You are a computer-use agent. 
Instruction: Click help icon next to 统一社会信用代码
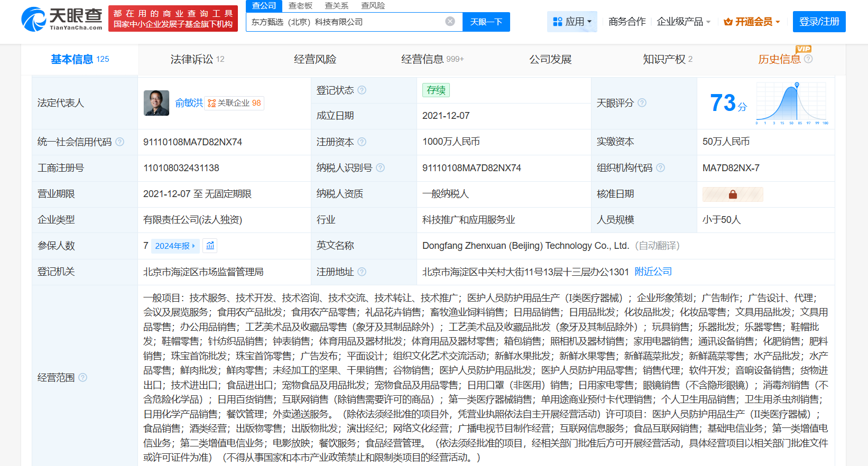click(120, 142)
